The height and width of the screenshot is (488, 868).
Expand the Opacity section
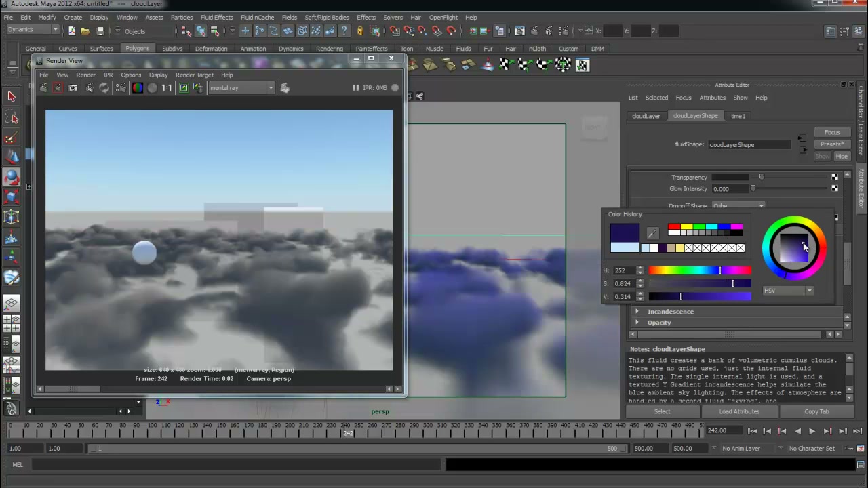636,323
